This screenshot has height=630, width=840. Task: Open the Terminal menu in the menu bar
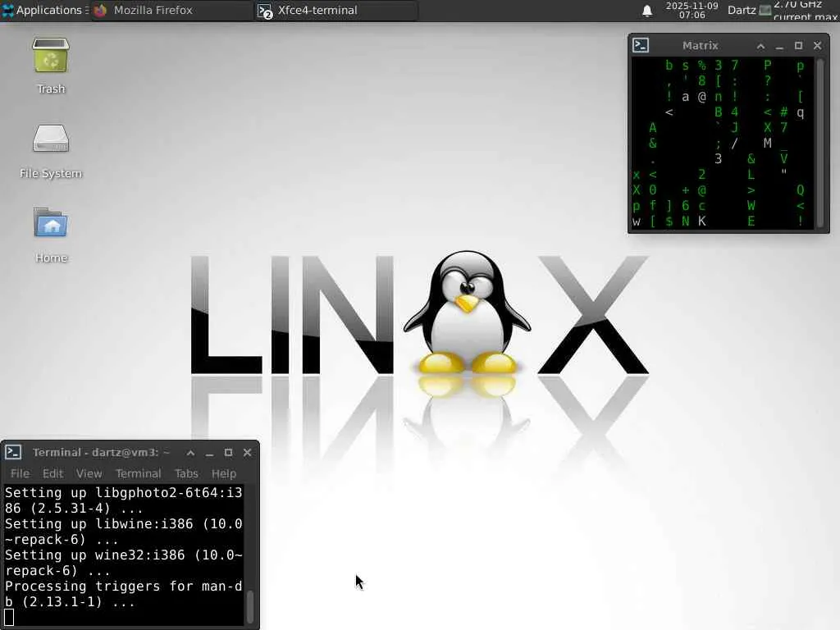[x=138, y=473]
